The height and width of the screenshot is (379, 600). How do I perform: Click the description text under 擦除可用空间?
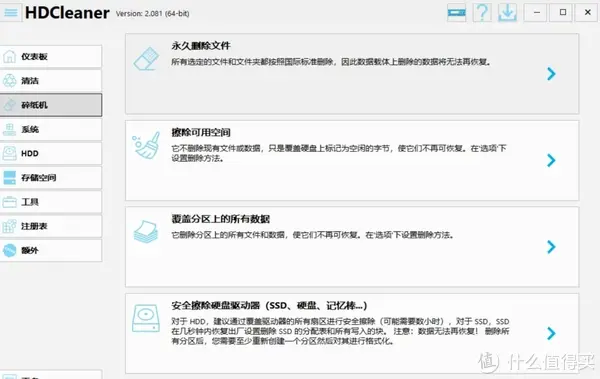click(339, 153)
